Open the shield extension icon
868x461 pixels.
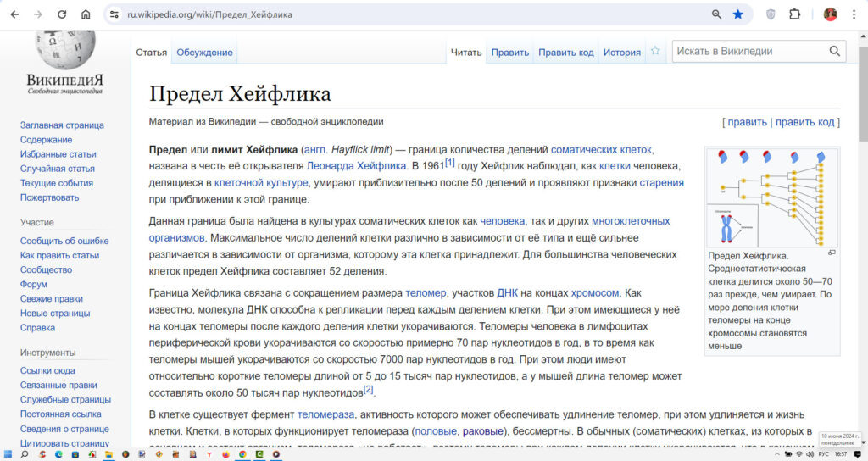coord(771,14)
